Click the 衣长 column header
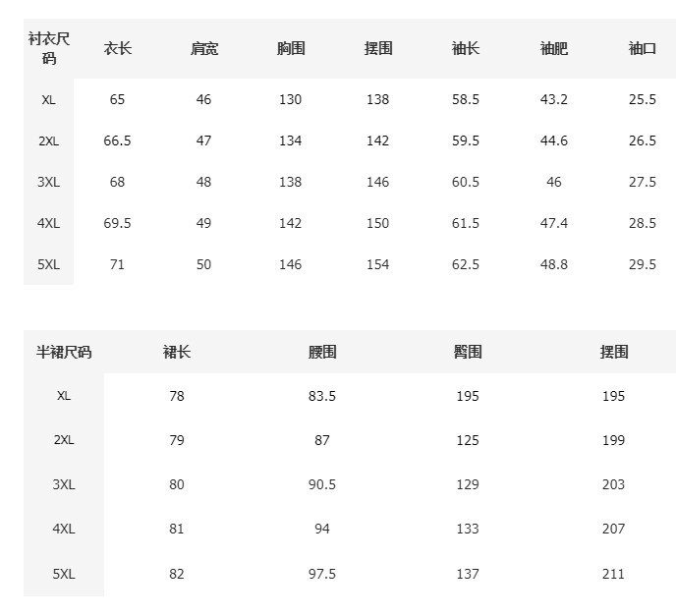The image size is (676, 616). click(117, 49)
